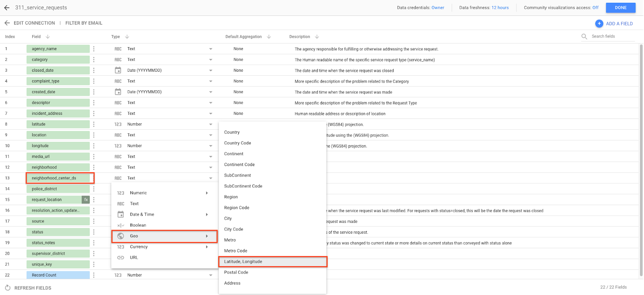Open three-dot menu for Record Count field
This screenshot has height=295, width=644.
(x=94, y=275)
